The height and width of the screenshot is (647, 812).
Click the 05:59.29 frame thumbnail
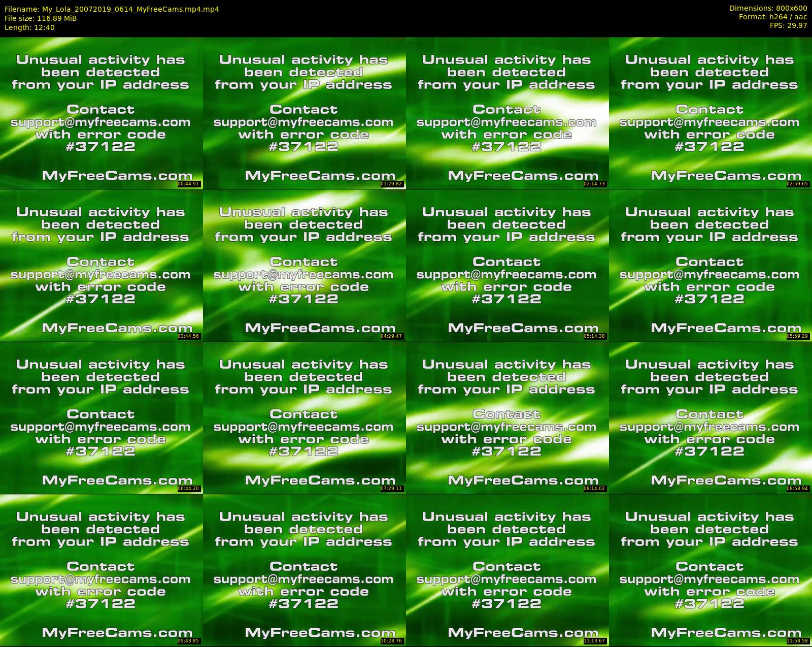(710, 265)
